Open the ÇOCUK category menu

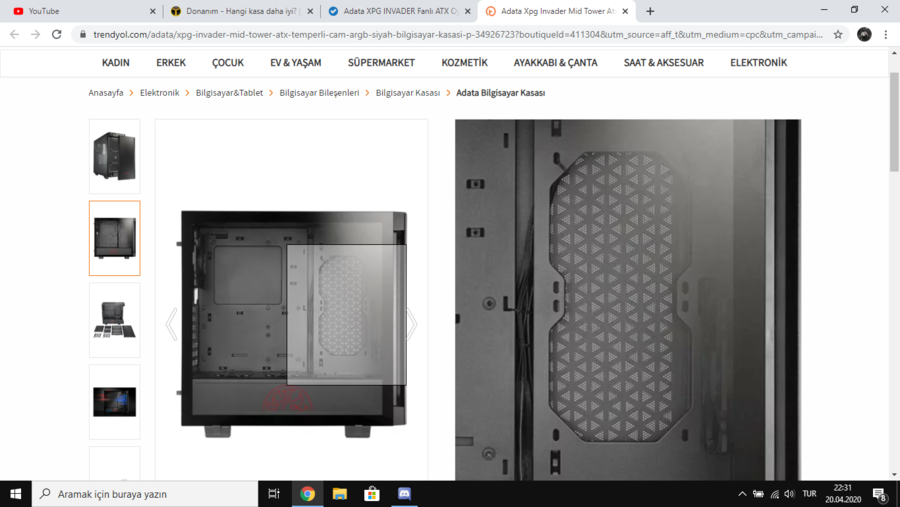point(228,63)
